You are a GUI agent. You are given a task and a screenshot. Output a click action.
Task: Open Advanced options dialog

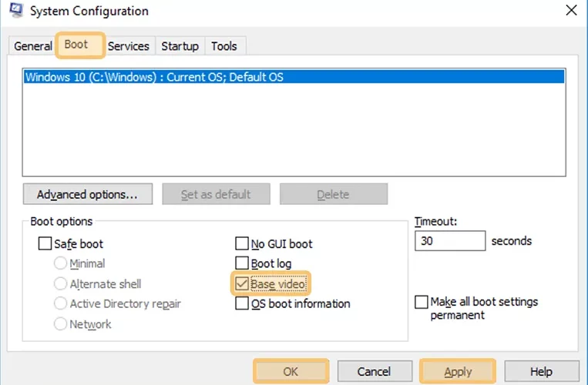click(x=88, y=194)
